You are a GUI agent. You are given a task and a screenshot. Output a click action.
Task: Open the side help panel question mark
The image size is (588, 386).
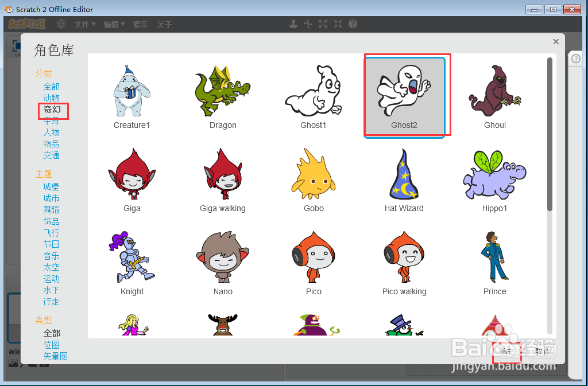(x=576, y=59)
